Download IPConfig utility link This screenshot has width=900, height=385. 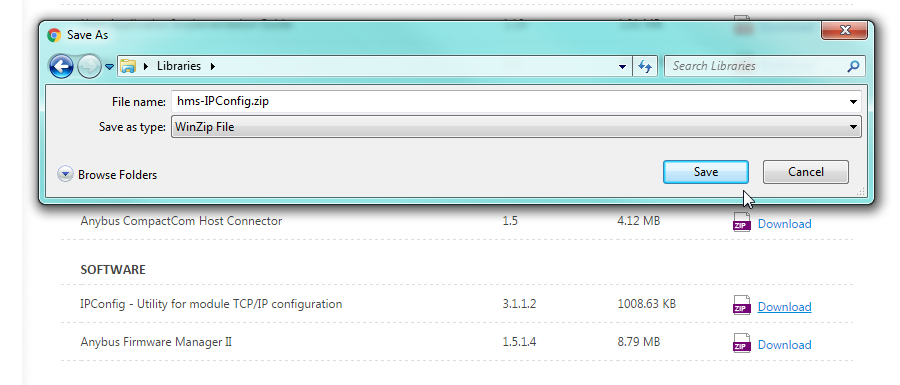click(784, 307)
